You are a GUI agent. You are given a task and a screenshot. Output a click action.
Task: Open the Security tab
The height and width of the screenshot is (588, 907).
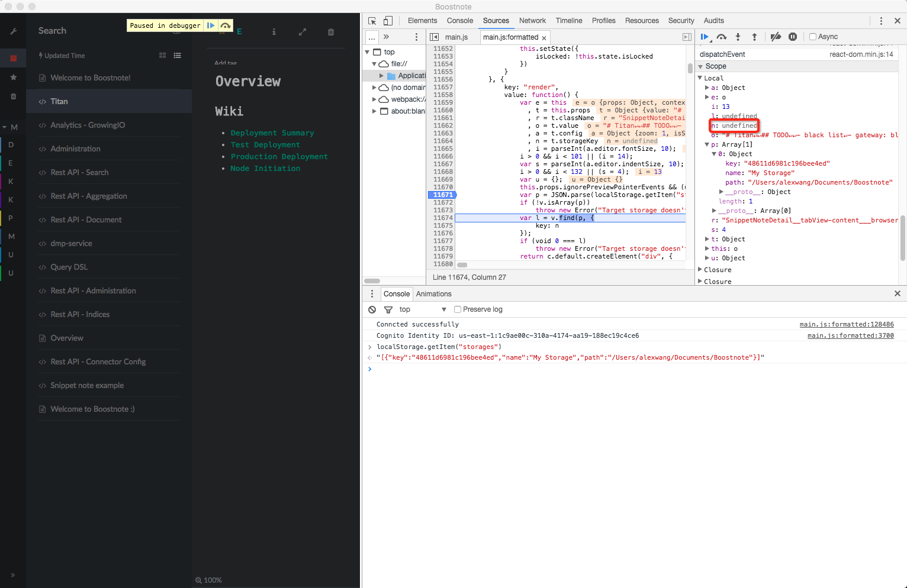click(x=681, y=21)
